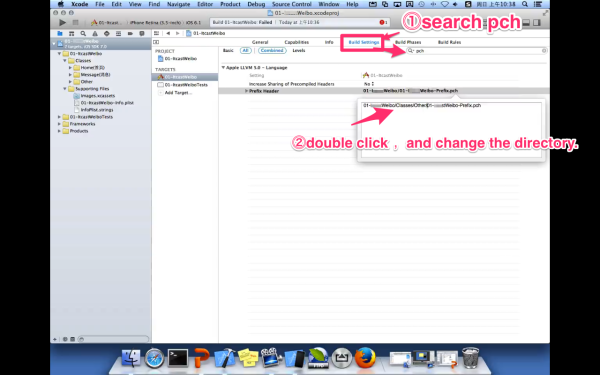This screenshot has height=375, width=600.
Task: Change Increase Sharing of Precompiled Headers value
Action: pyautogui.click(x=369, y=84)
